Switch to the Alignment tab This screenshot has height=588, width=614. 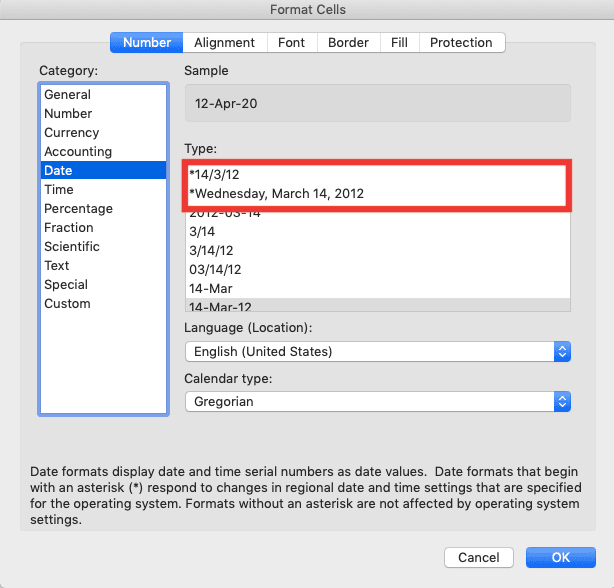pos(225,42)
